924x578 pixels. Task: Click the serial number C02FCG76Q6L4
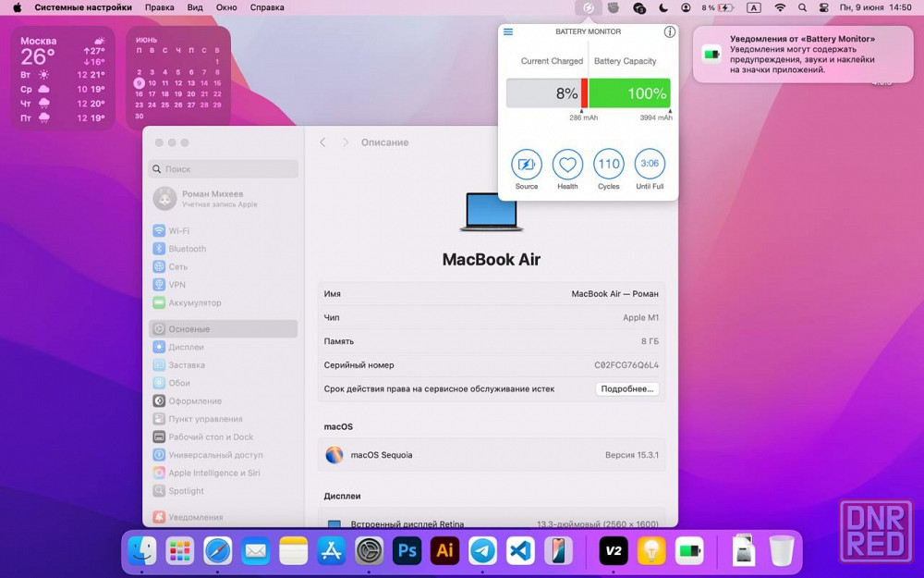(x=626, y=365)
